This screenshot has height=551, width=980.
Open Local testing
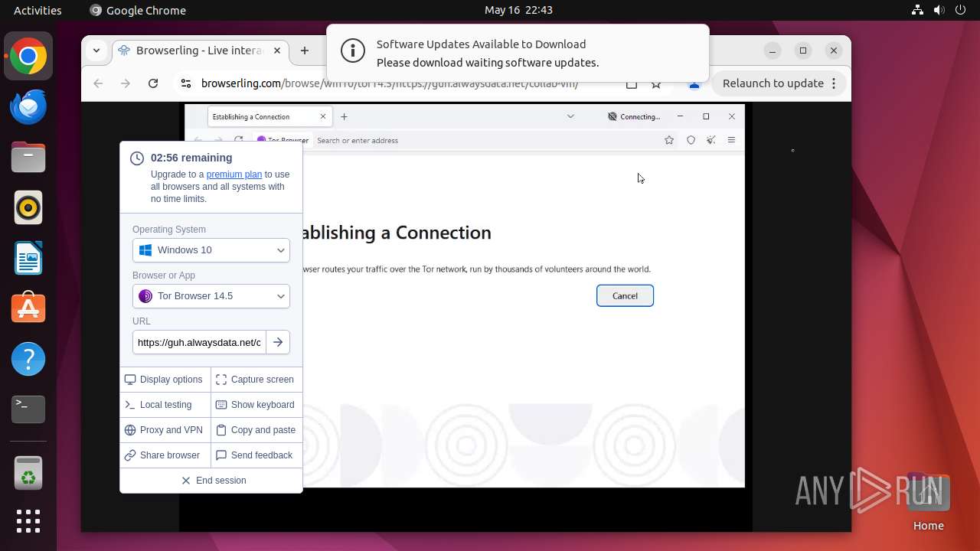(165, 405)
